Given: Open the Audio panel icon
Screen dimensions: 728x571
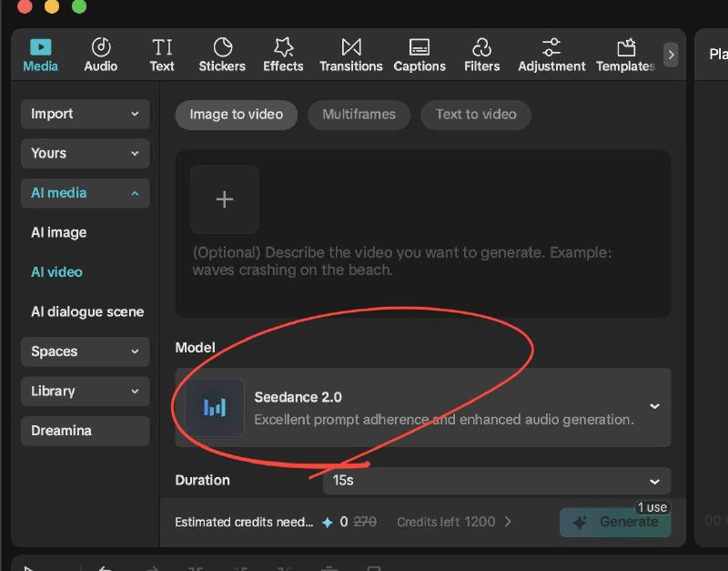Looking at the screenshot, I should [100, 55].
